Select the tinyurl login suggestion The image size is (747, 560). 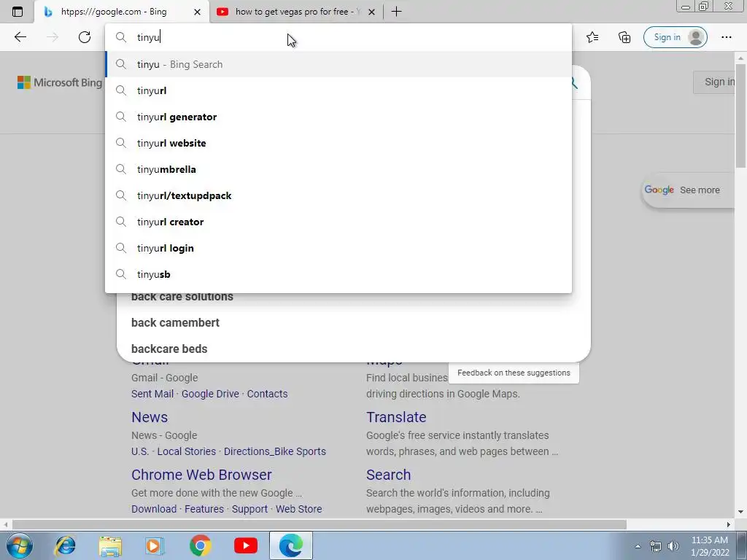(338, 248)
